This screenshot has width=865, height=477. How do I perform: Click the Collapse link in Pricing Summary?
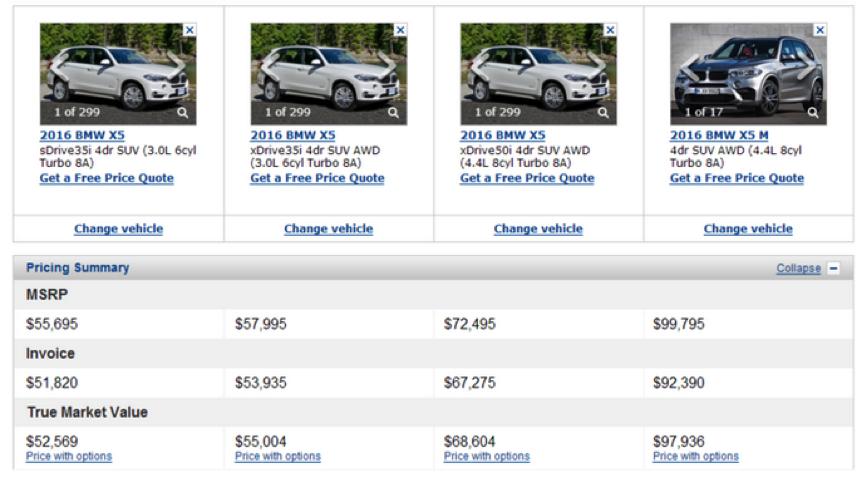(x=798, y=269)
